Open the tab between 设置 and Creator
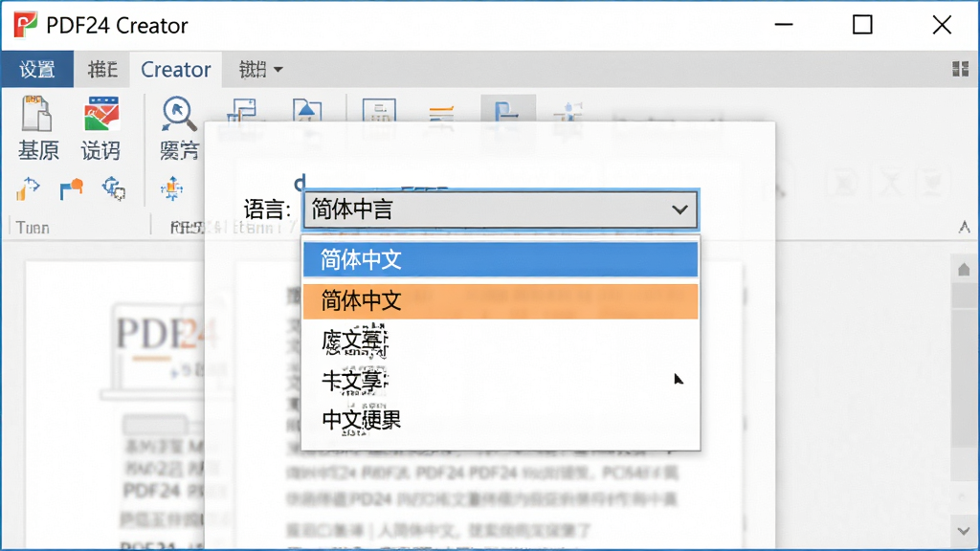The width and height of the screenshot is (980, 551). (102, 69)
